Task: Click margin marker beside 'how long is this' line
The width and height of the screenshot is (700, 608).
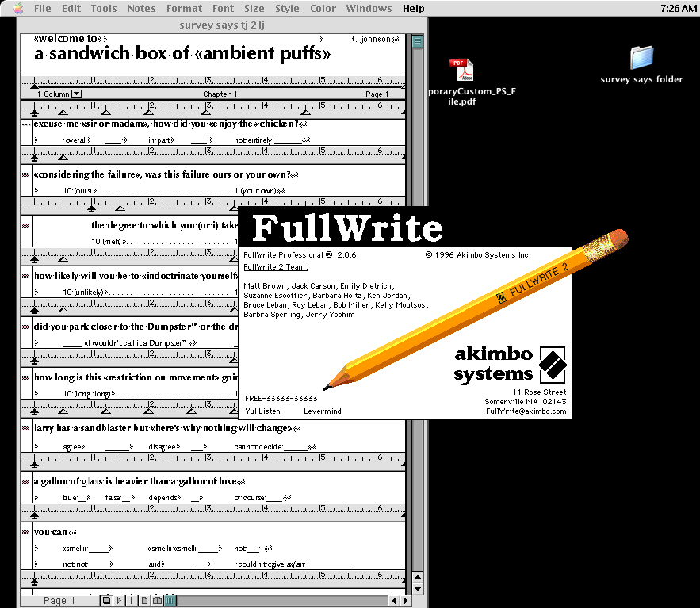Action: (x=26, y=377)
